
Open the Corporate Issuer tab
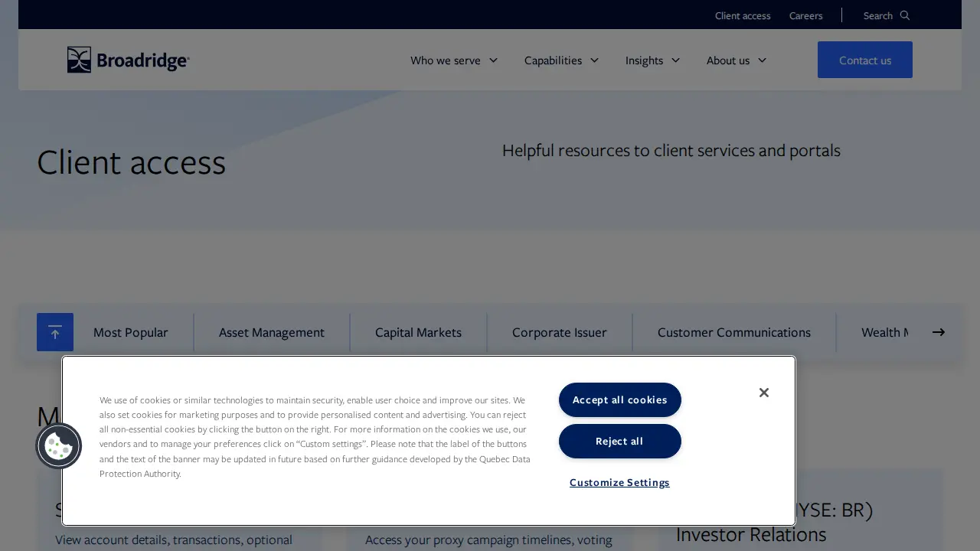560,332
